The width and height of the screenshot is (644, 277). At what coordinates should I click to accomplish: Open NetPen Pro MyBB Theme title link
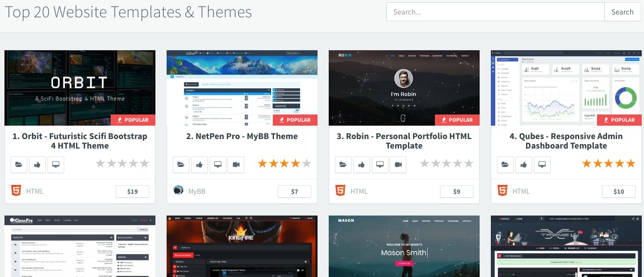[242, 136]
